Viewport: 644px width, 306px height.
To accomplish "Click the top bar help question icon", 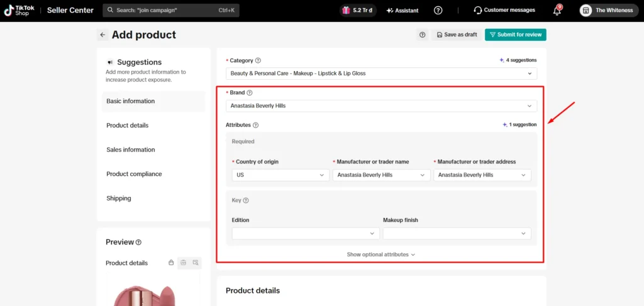I will pos(438,10).
